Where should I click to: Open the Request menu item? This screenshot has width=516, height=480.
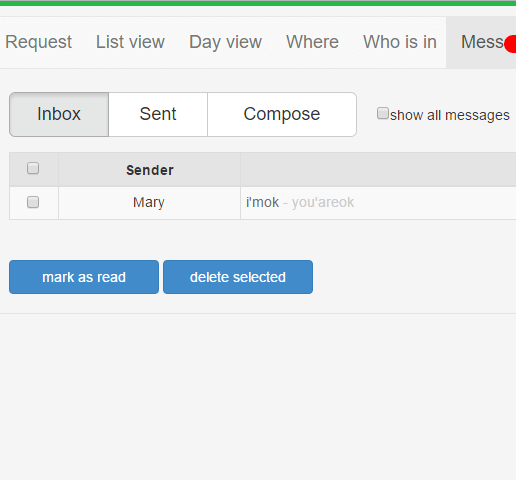(38, 42)
